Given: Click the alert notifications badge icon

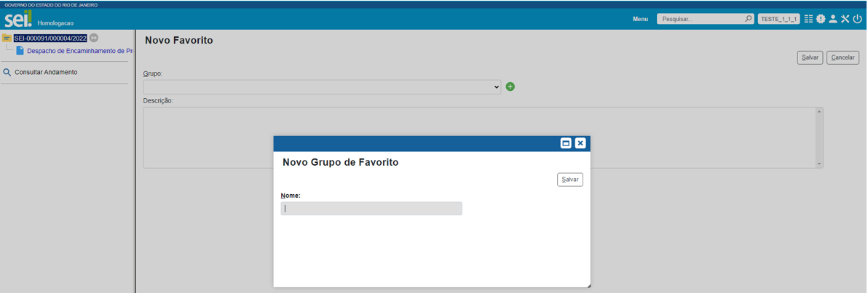Looking at the screenshot, I should 821,19.
